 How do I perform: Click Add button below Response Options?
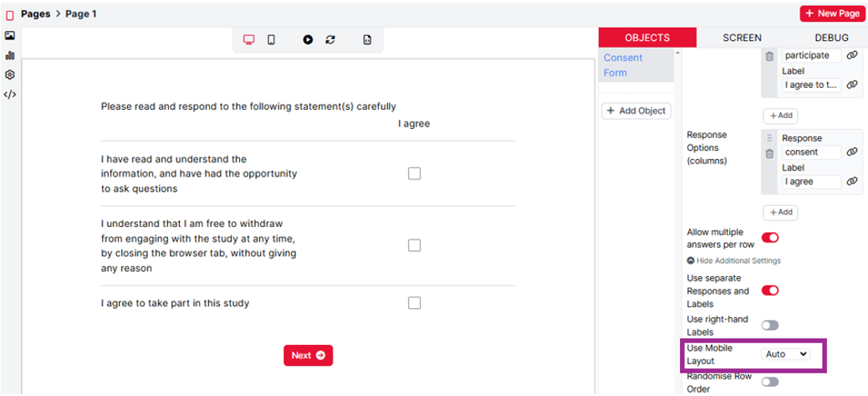(780, 212)
